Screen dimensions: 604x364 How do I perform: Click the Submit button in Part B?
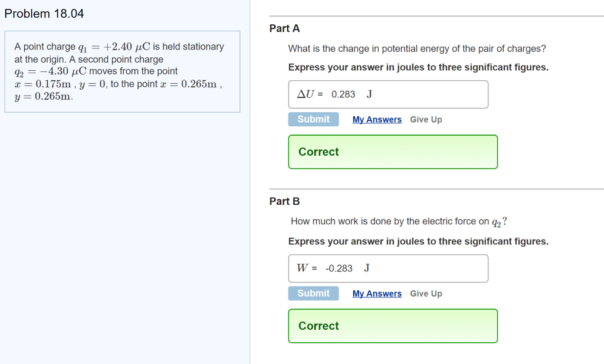[x=313, y=293]
